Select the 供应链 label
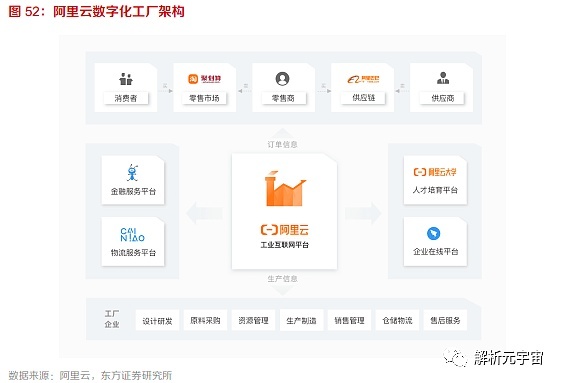Screen dimensions: 561x383 364,98
